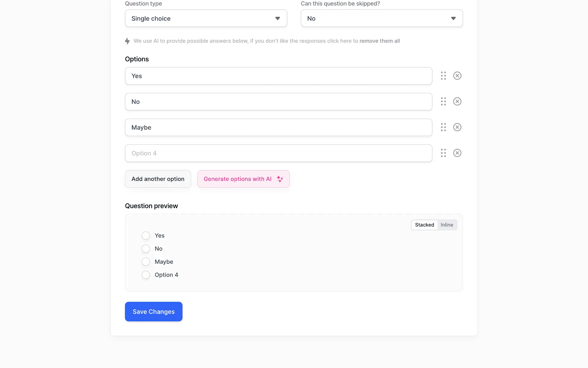
Task: Grab the drag handle beside the "Yes" option
Action: tap(443, 76)
